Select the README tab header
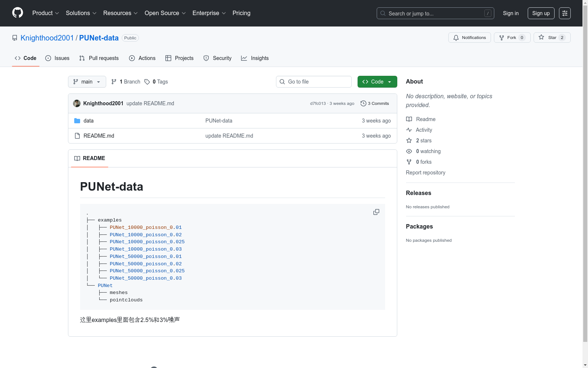This screenshot has height=368, width=588. click(x=90, y=158)
